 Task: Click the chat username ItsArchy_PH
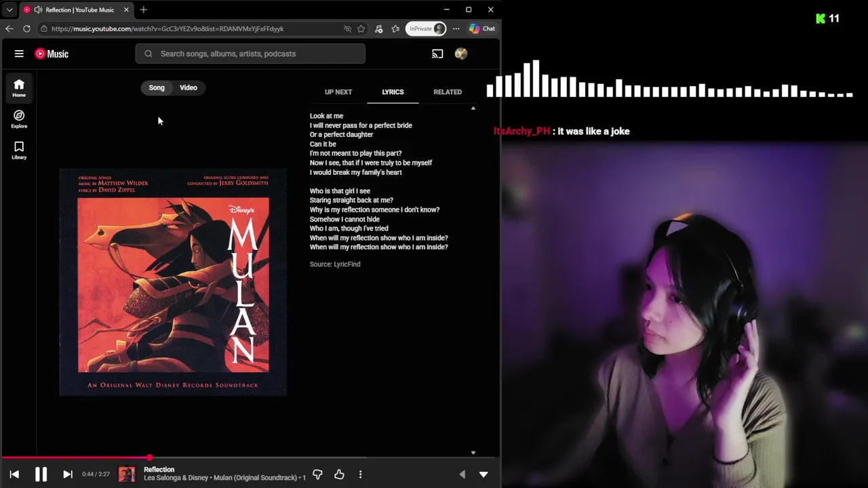(x=521, y=131)
